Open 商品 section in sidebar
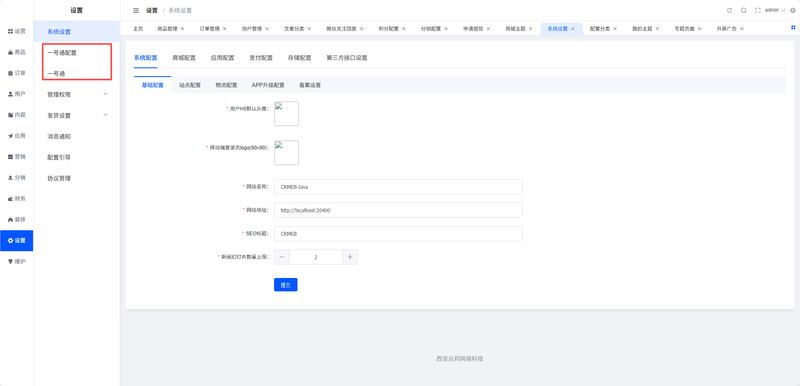This screenshot has width=800, height=386. [17, 52]
